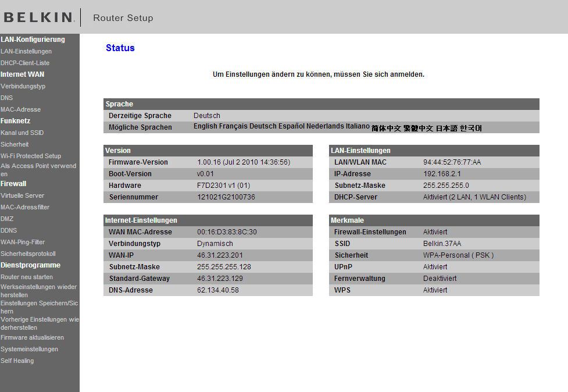The width and height of the screenshot is (568, 392).
Task: Click hardware value F7D2301 v1 (01)
Action: click(223, 186)
